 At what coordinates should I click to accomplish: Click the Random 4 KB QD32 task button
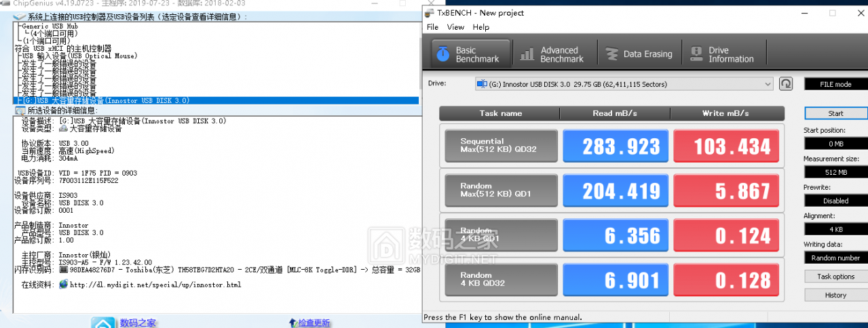click(501, 280)
